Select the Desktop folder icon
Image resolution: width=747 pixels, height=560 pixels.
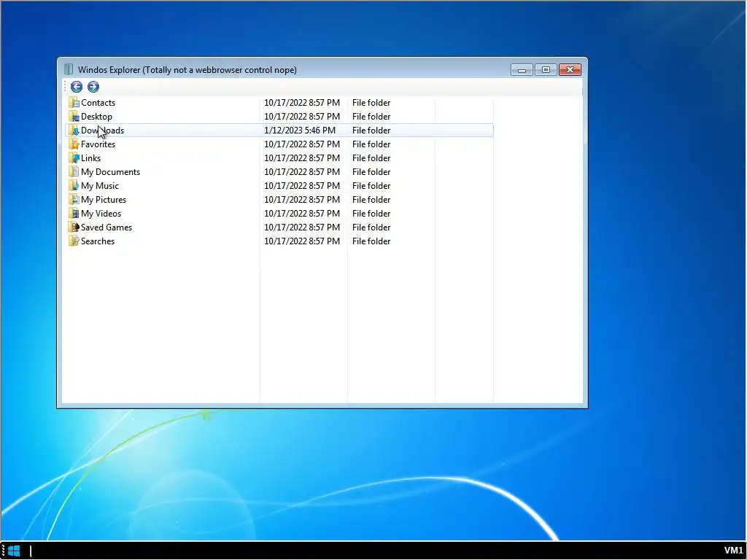coord(74,116)
